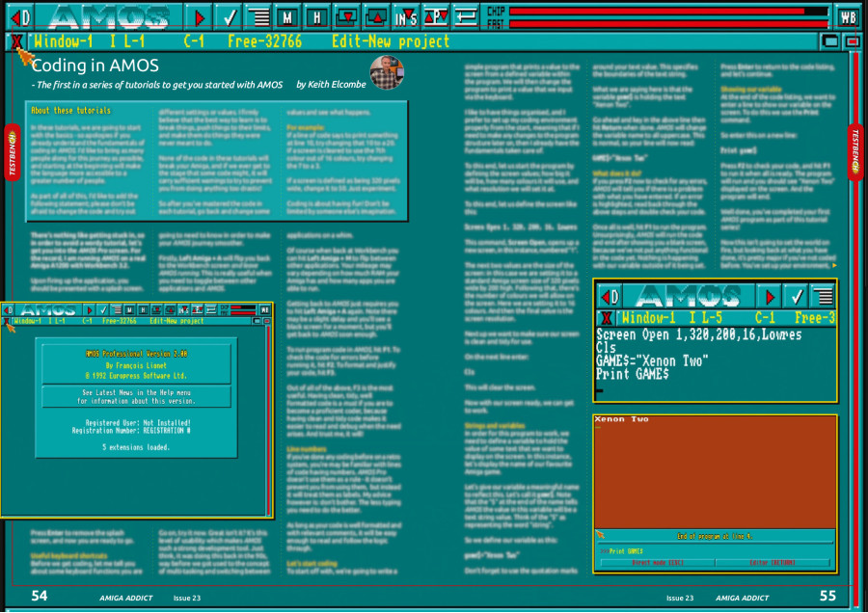Click the Run arrow in splash screenshot toolbar
This screenshot has height=613, width=868.
89,309
